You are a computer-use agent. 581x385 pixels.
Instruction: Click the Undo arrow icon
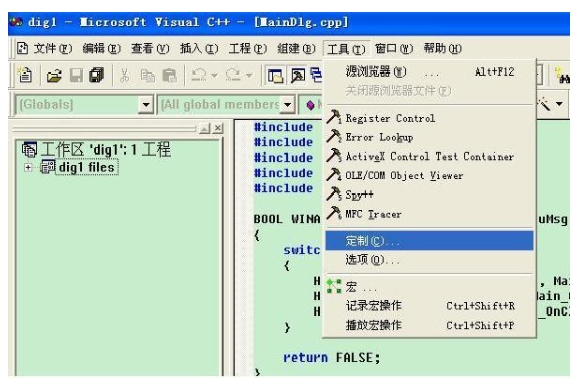pos(199,75)
